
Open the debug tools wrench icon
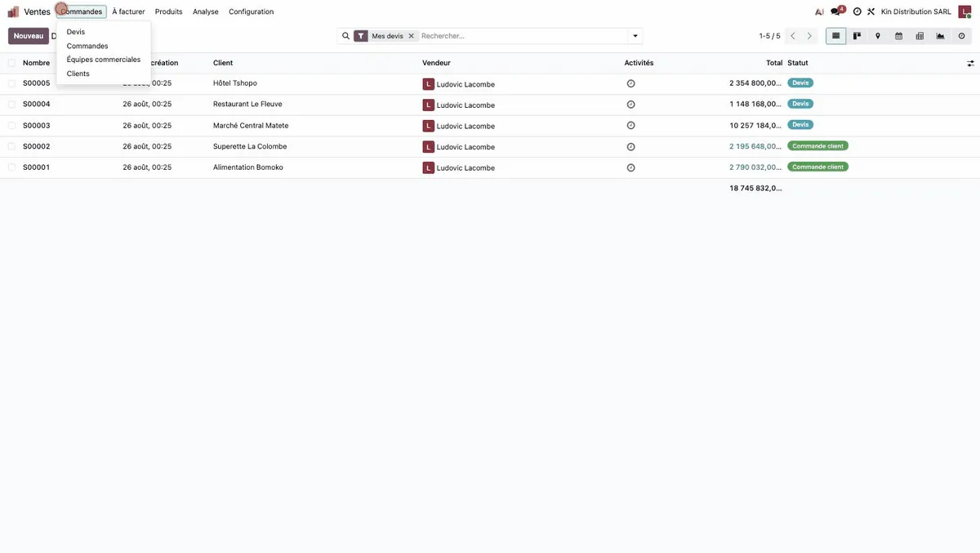coord(871,11)
